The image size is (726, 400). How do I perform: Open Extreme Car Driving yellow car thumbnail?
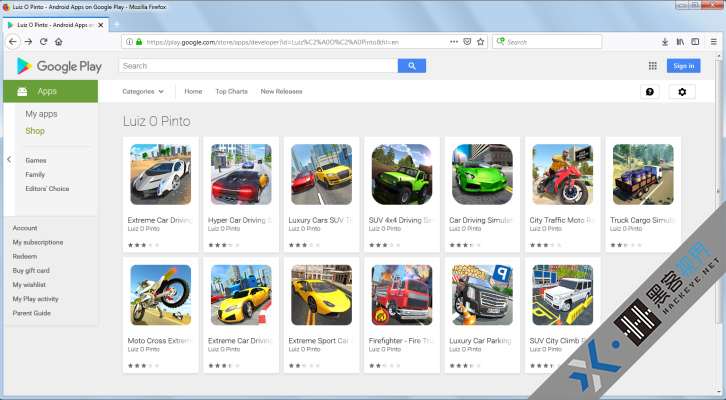coord(241,295)
